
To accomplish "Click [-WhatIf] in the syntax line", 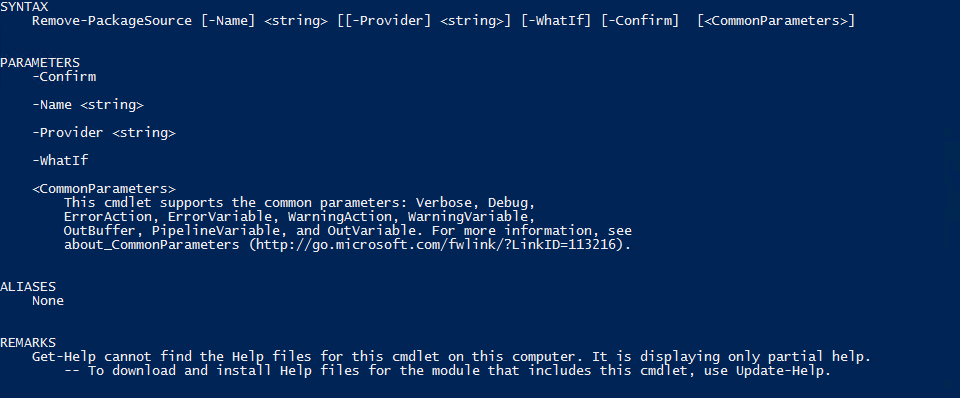I will click(556, 21).
